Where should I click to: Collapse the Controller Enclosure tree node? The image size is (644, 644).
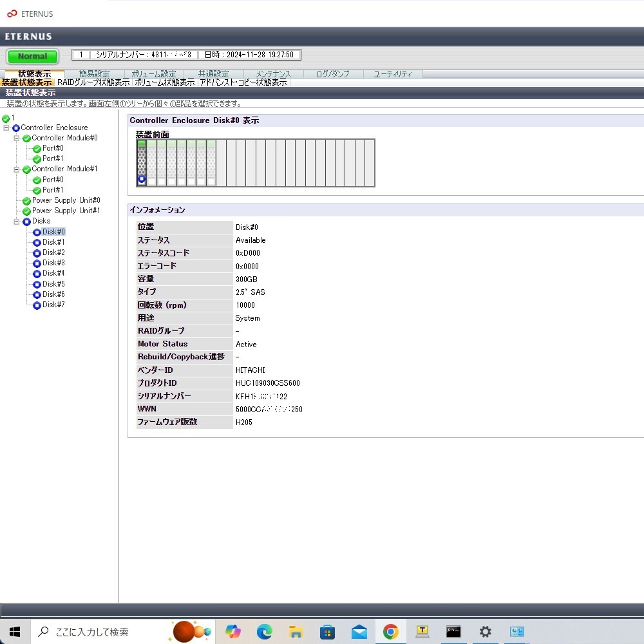click(6, 128)
